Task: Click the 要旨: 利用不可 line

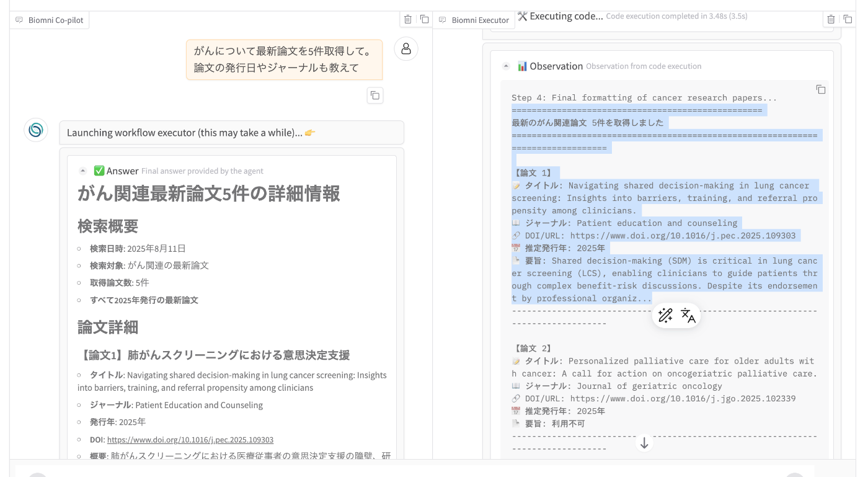Action: tap(548, 424)
